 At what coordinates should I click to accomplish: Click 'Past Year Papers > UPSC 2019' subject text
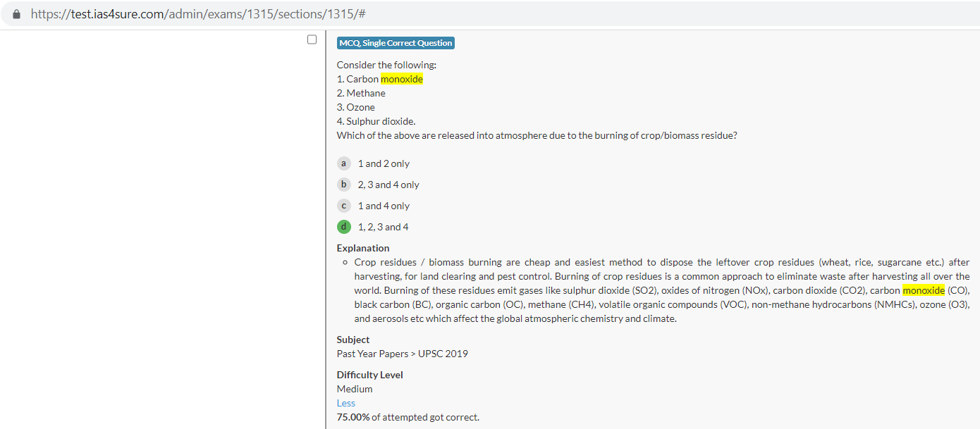(402, 354)
